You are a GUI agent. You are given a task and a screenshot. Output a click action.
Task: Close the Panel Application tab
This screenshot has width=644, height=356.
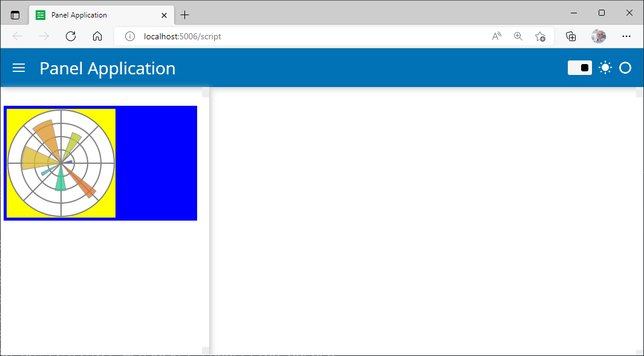(164, 15)
